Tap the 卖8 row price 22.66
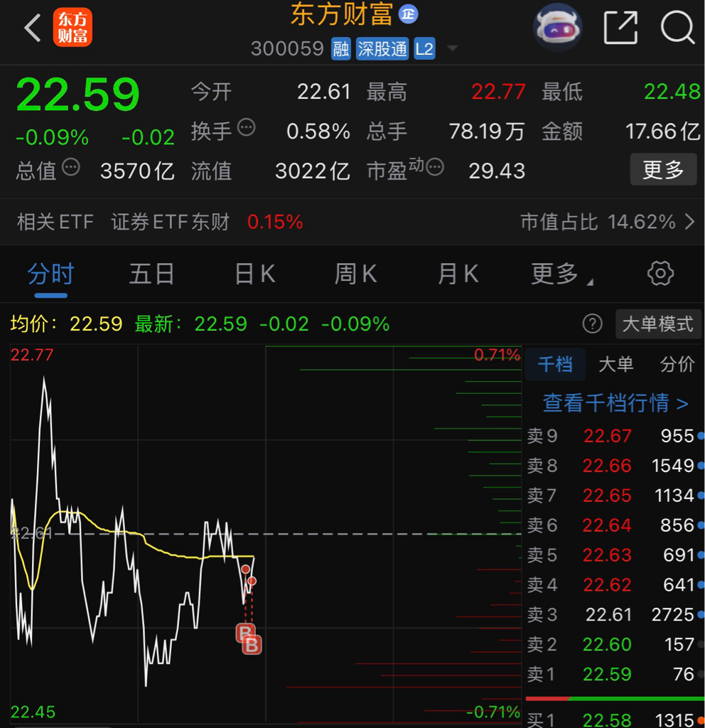Screen dimensions: 705x728 point(607,466)
